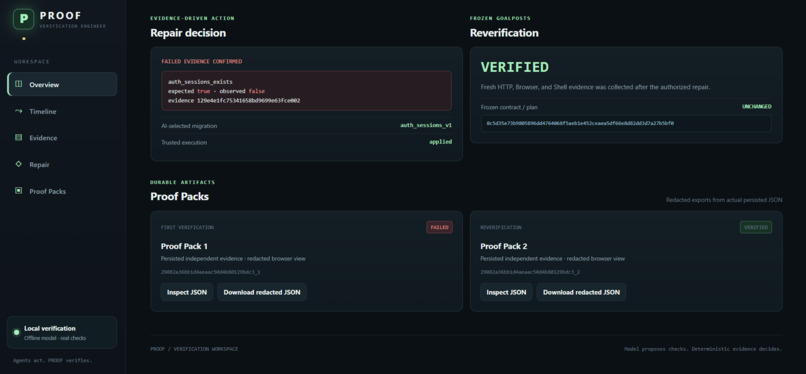Click the Repair decision heading

[x=188, y=33]
